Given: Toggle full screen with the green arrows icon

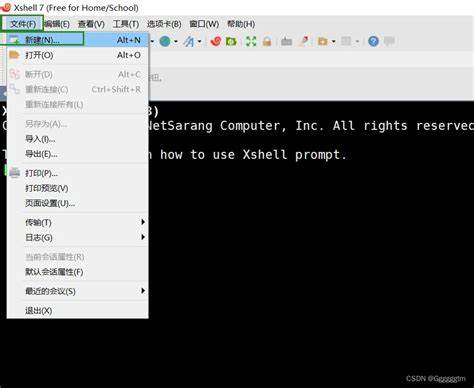Looking at the screenshot, I should pos(251,41).
